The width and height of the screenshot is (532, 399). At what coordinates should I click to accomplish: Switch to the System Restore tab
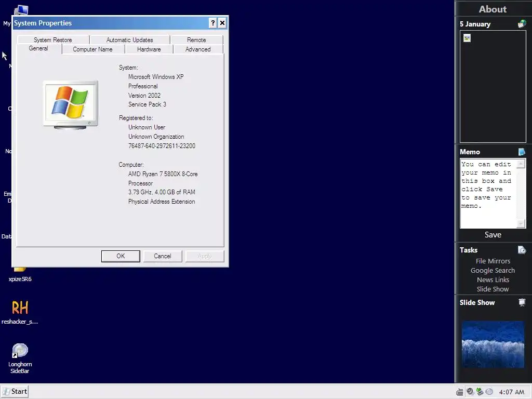pyautogui.click(x=53, y=39)
